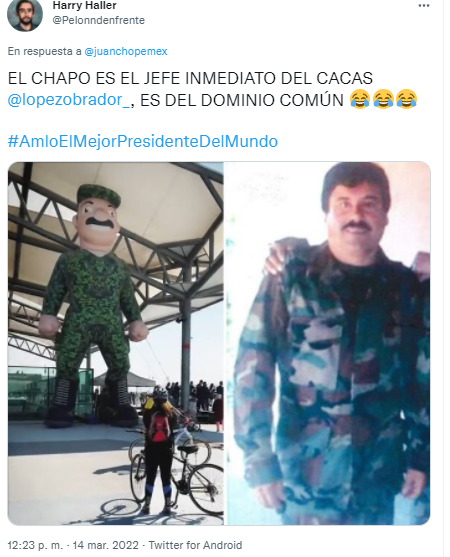
Task: Click the text 'ES DEL DOMINIO COMÚN'
Action: click(242, 100)
